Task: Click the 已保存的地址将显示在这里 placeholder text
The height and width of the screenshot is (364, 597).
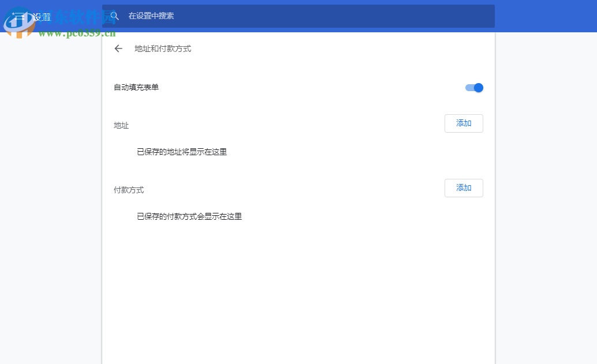Action: point(182,152)
